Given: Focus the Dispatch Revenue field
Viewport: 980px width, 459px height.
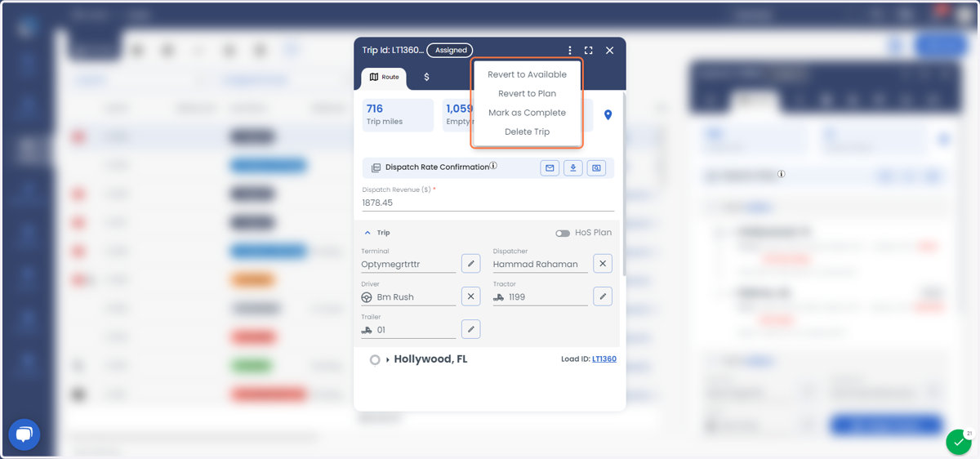Looking at the screenshot, I should coord(488,203).
